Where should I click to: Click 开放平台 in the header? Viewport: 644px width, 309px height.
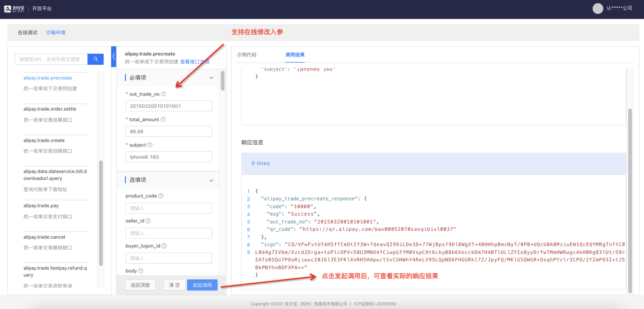43,8
